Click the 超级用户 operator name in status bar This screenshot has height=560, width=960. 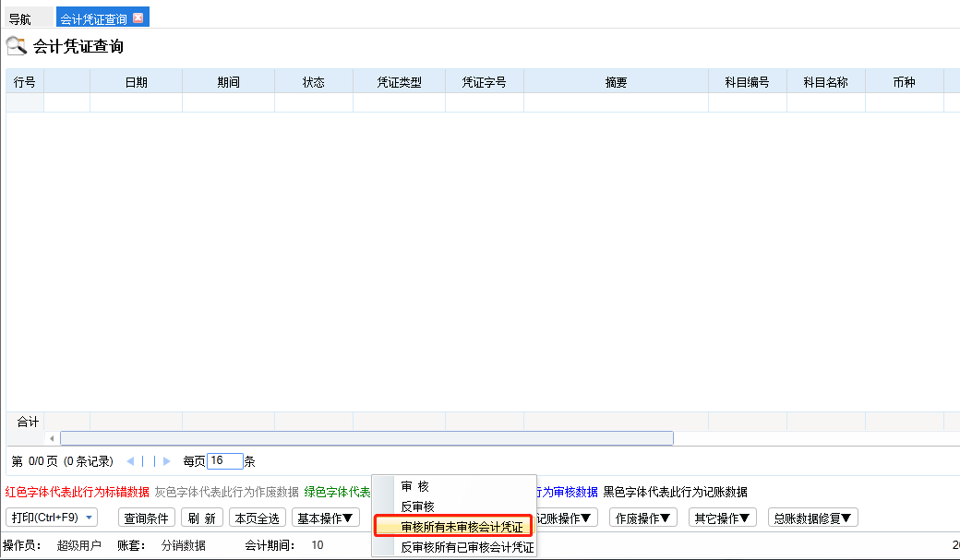pos(79,545)
